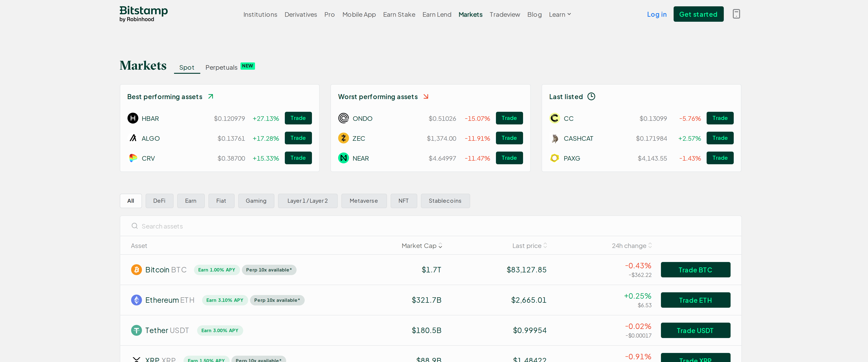
Task: Click the ZEC coin icon
Action: click(343, 138)
